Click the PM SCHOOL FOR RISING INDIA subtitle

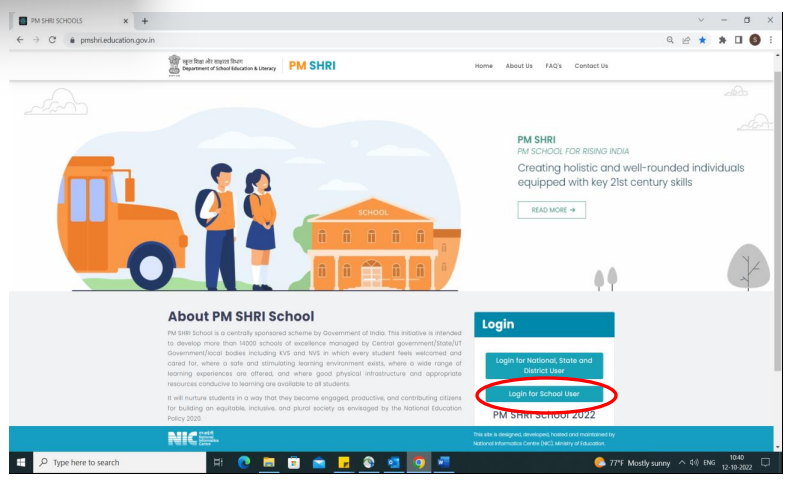pyautogui.click(x=573, y=151)
